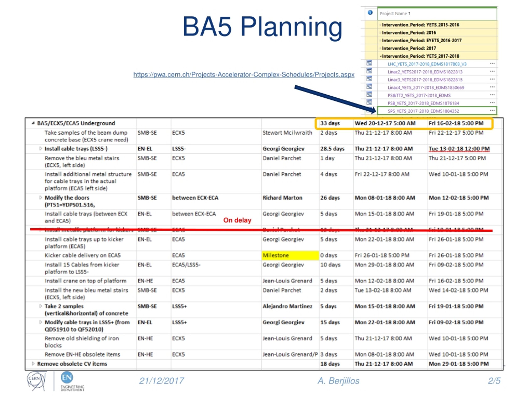Click the project icon beside LHC_YETS row
The height and width of the screenshot is (399, 532).
click(x=369, y=63)
